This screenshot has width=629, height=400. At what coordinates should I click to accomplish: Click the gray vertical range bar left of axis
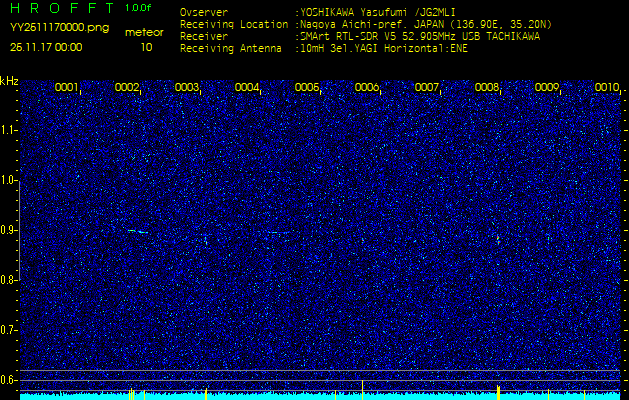20,231
